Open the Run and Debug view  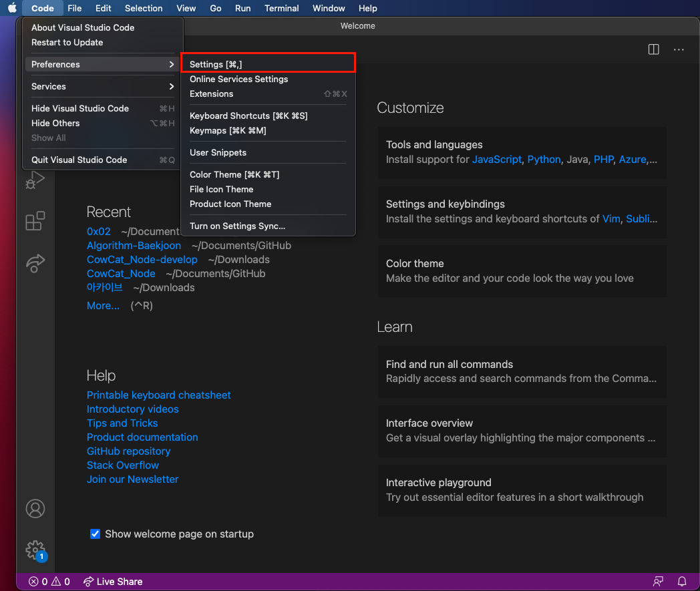(x=35, y=180)
